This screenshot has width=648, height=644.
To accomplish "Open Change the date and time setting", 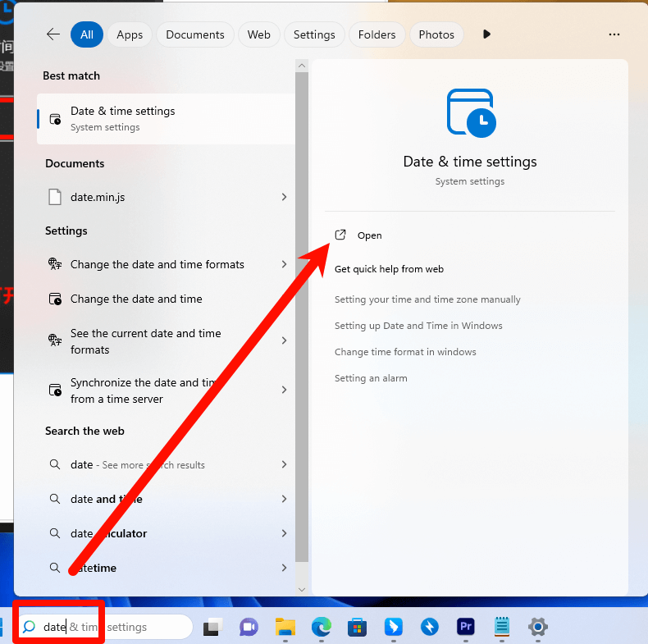I will [x=166, y=299].
